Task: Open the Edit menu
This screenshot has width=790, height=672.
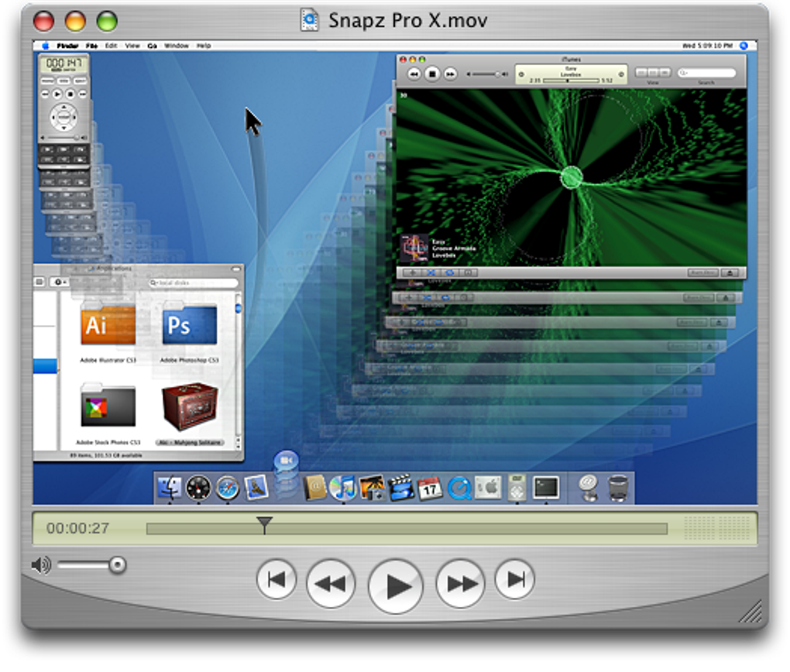Action: [111, 46]
